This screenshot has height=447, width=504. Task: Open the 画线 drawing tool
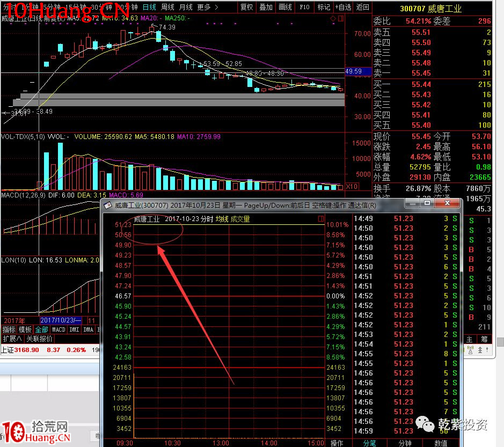(x=285, y=7)
